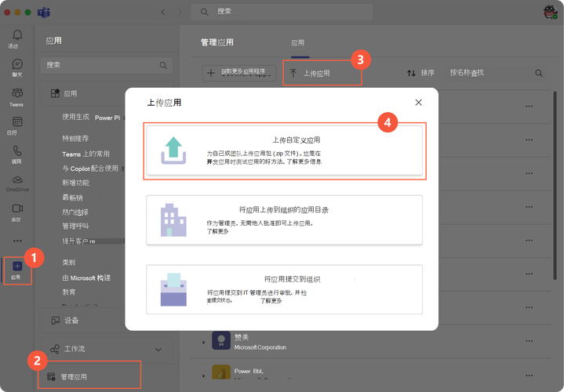
Task: Click the sort (排序) arrows icon
Action: 411,73
